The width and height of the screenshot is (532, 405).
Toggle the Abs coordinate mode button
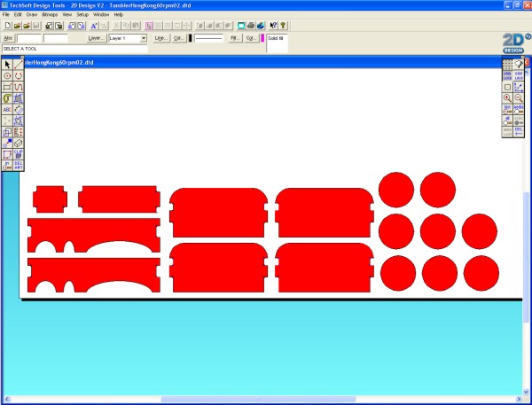[8, 38]
